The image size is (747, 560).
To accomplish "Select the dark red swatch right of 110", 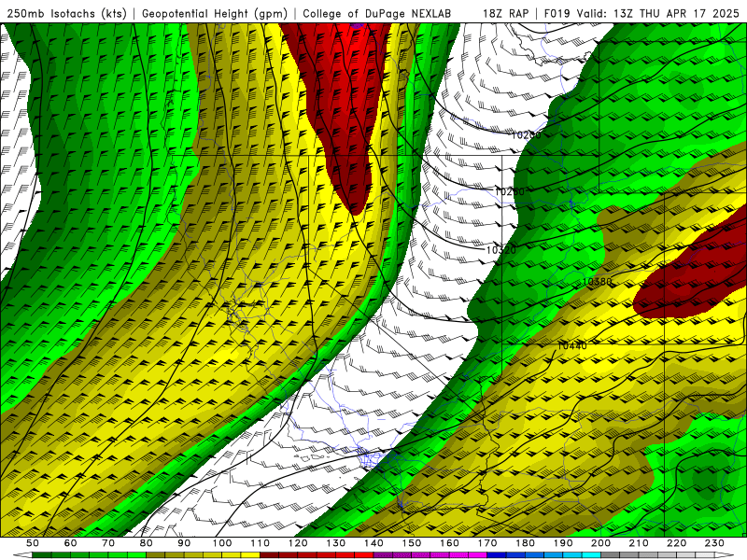I will 270,555.
